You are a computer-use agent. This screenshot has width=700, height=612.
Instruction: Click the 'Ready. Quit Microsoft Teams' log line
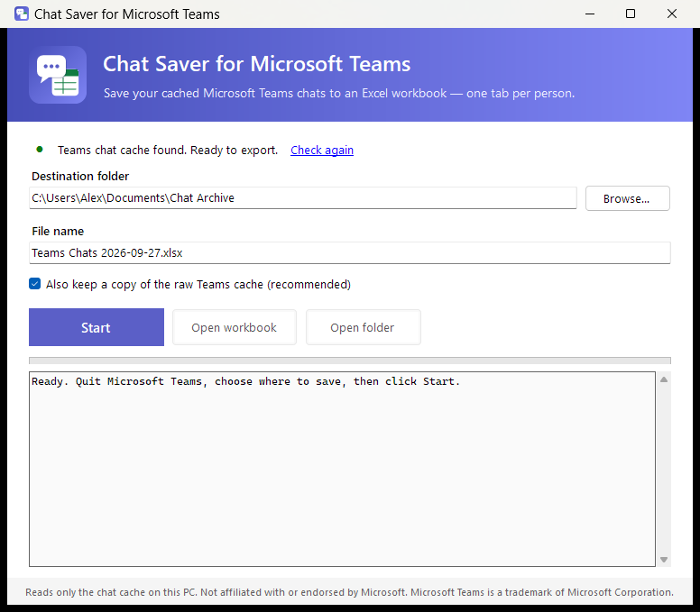tap(245, 381)
